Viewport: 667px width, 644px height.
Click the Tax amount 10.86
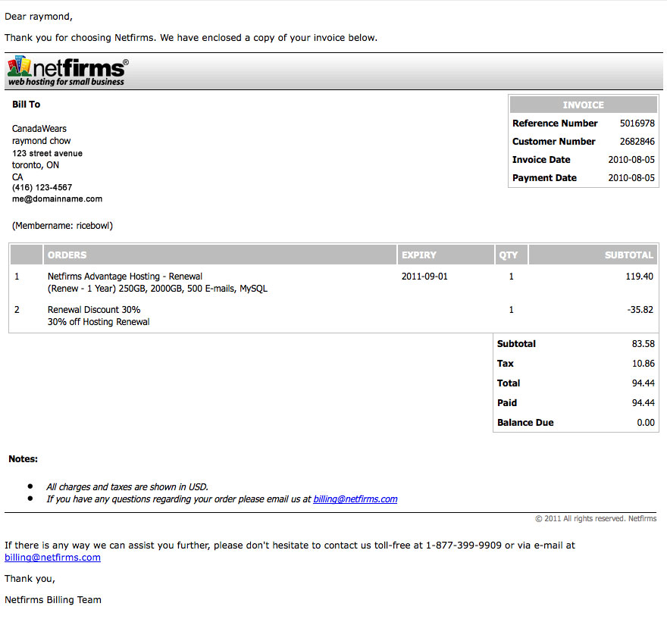pos(643,364)
